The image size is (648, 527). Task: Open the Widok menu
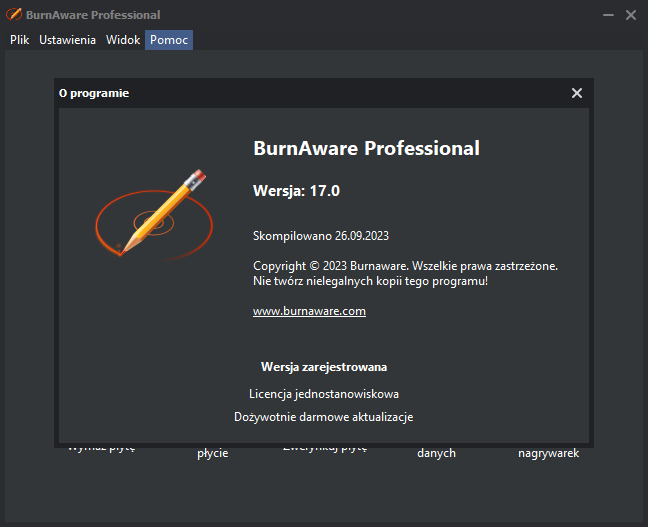click(x=123, y=40)
